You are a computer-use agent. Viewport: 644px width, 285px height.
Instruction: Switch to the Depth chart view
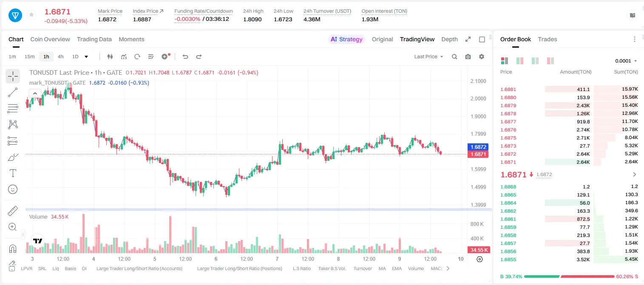pyautogui.click(x=449, y=39)
